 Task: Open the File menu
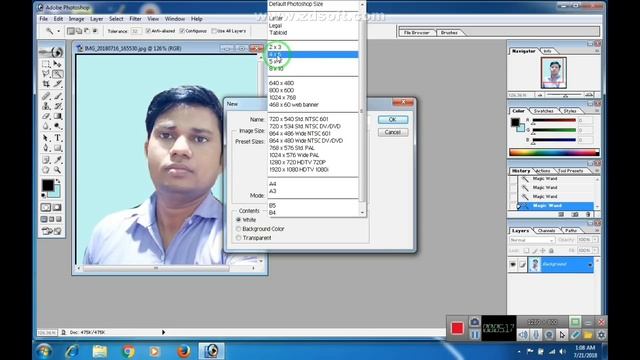pyautogui.click(x=44, y=19)
